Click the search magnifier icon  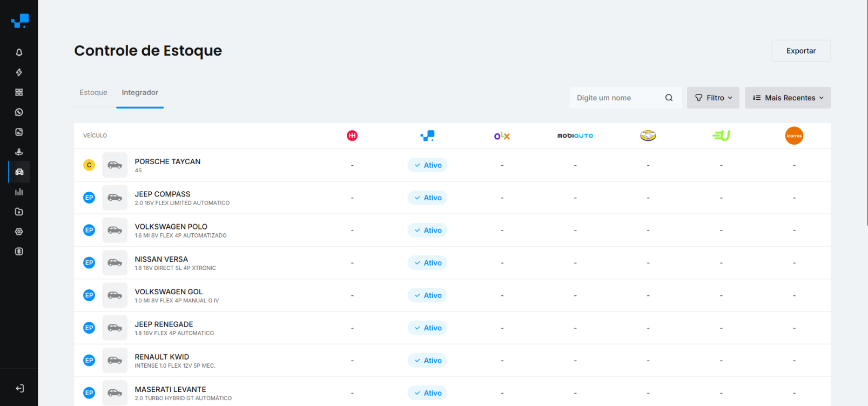point(669,98)
